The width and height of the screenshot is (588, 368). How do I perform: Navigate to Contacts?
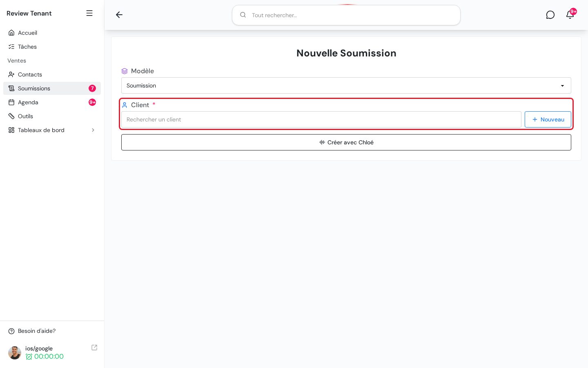[x=52, y=74]
